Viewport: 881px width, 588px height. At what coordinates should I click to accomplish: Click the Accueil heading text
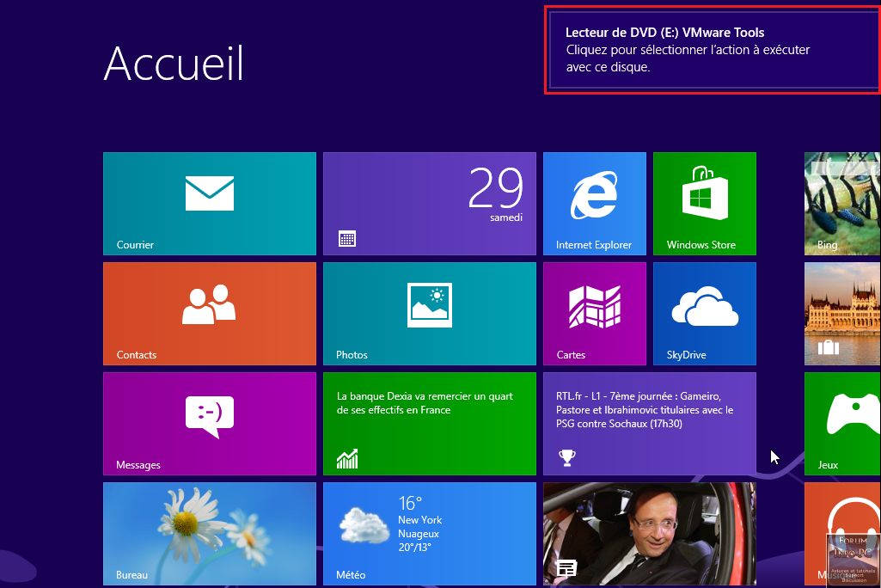174,64
